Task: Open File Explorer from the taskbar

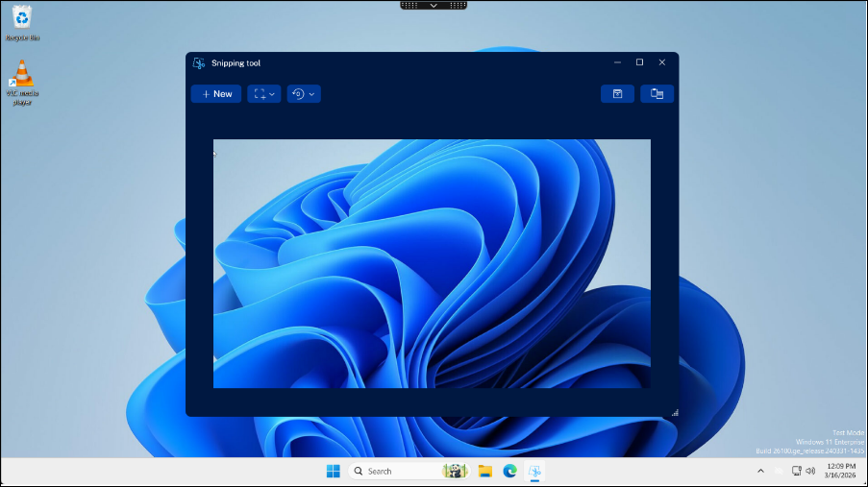Action: point(485,471)
